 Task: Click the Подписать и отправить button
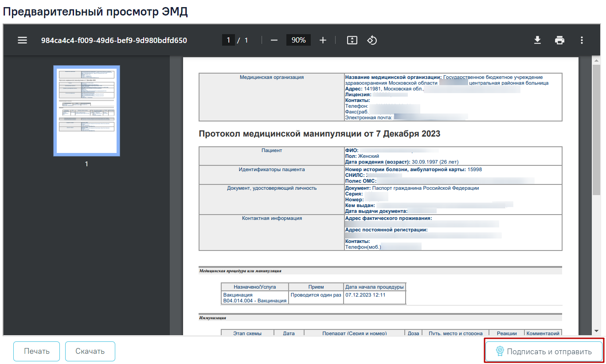(x=544, y=352)
